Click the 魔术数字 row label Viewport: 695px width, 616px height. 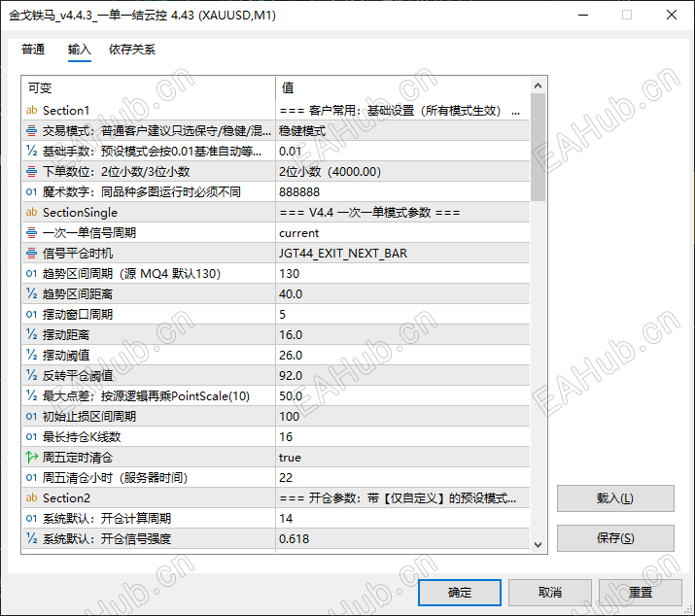[x=141, y=191]
